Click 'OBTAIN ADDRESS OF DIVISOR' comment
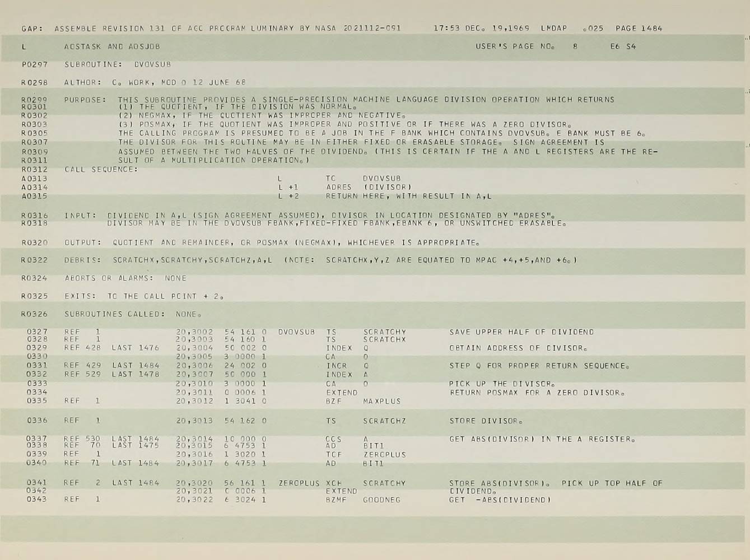This screenshot has height=560, width=750. (518, 348)
